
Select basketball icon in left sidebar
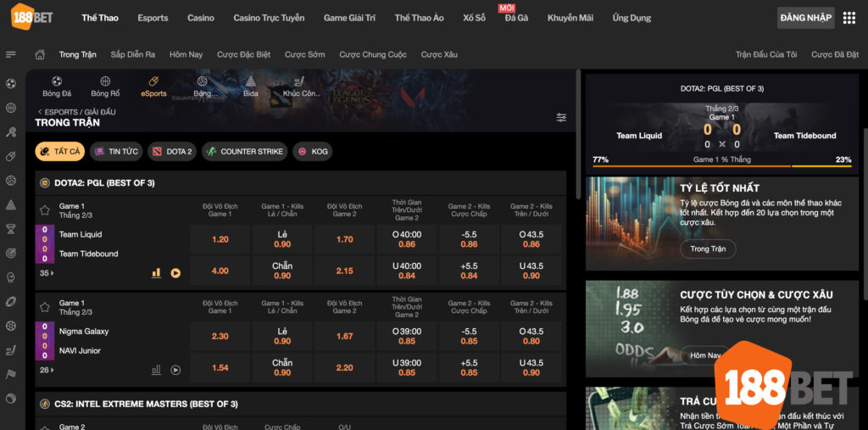tap(10, 108)
